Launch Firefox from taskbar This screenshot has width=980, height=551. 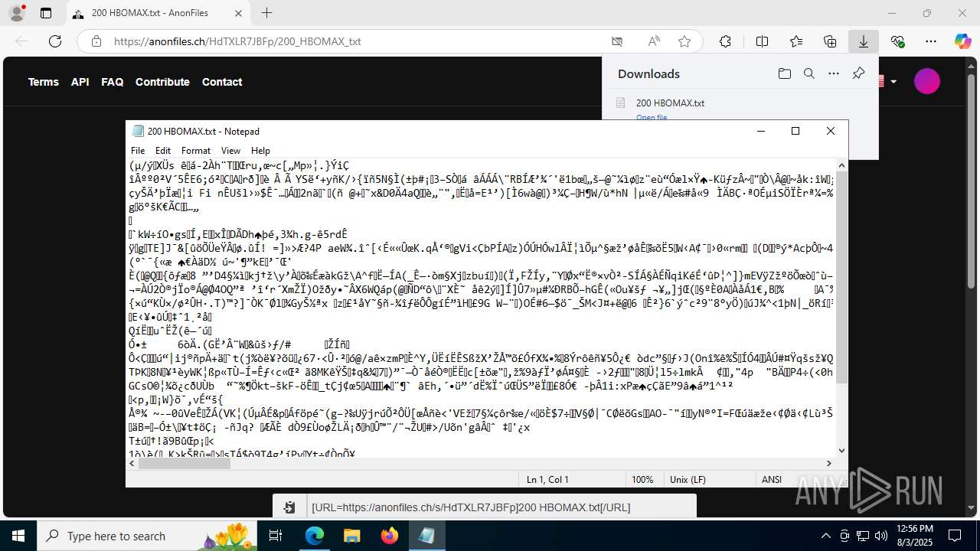point(390,536)
